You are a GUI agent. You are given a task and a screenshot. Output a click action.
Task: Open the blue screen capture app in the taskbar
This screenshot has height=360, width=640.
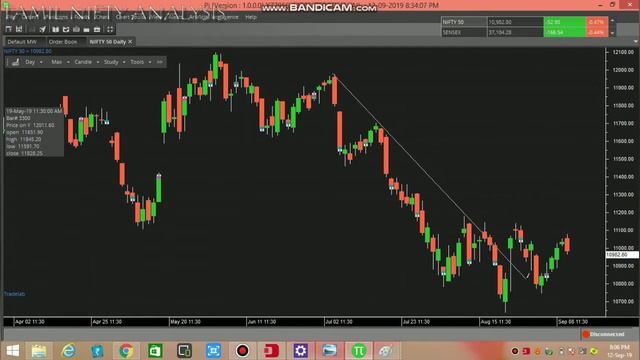tap(213, 351)
